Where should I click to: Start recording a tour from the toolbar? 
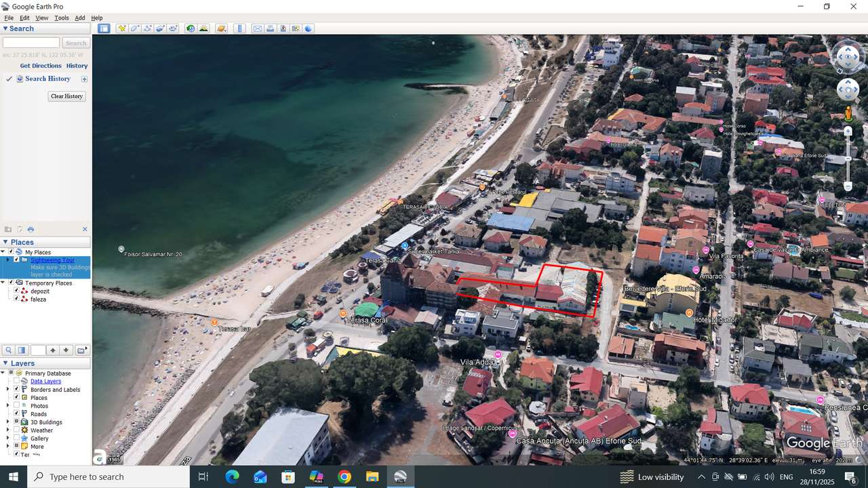174,28
